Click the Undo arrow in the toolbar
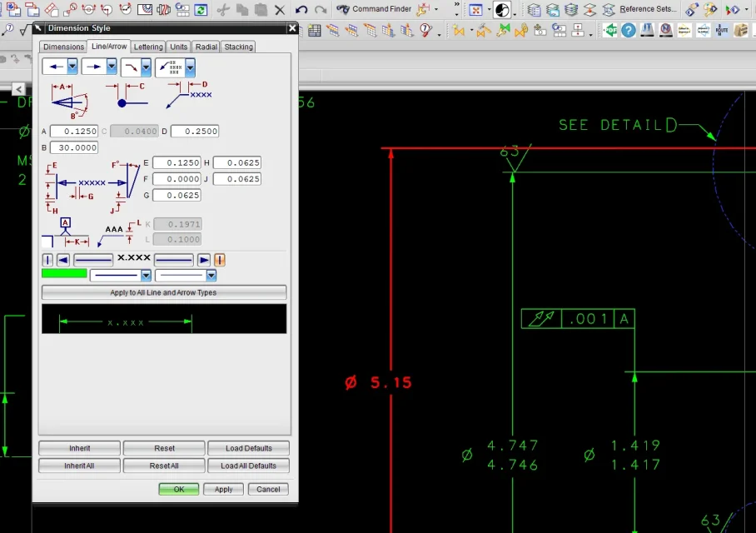756x533 pixels. coord(301,10)
